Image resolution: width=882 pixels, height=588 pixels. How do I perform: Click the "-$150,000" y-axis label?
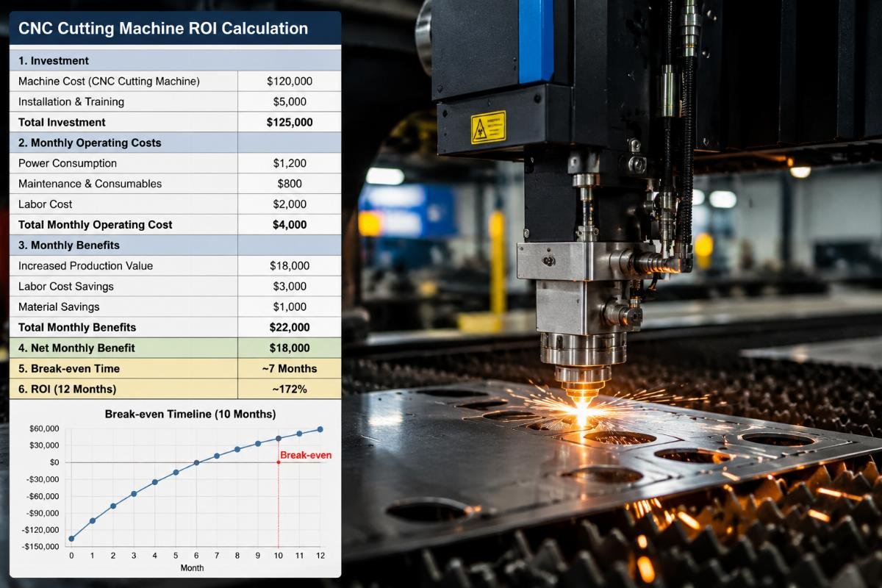[x=41, y=547]
